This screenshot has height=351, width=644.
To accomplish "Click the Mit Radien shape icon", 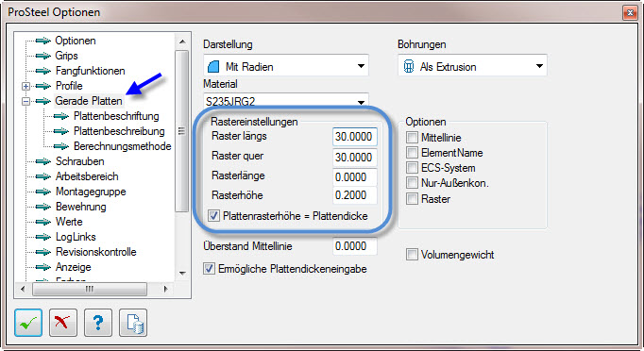I will point(213,66).
